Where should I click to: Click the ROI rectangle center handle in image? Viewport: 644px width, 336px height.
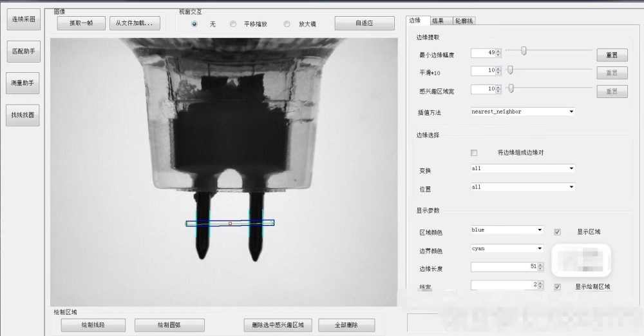tap(230, 223)
